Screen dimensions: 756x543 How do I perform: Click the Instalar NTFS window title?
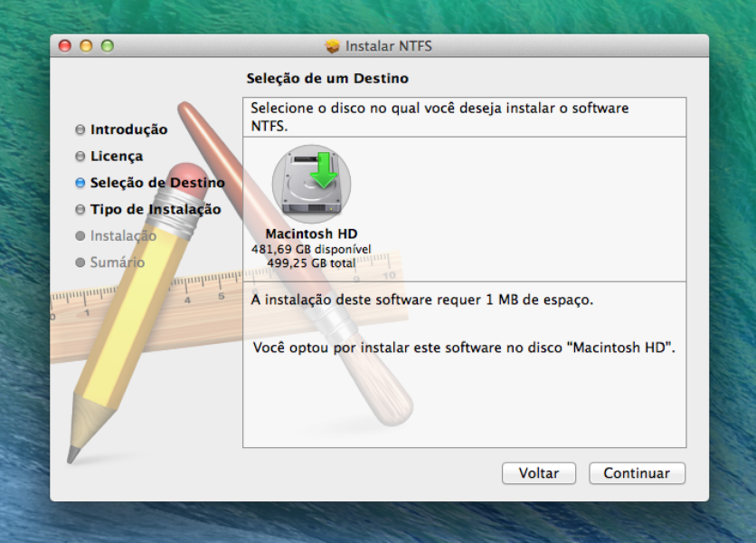click(x=389, y=46)
